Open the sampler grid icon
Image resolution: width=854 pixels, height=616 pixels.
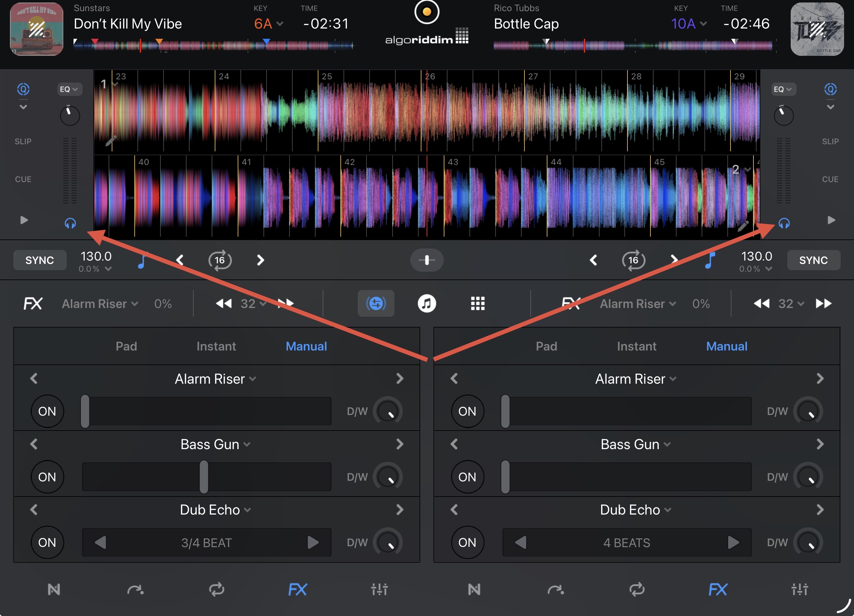click(x=478, y=303)
